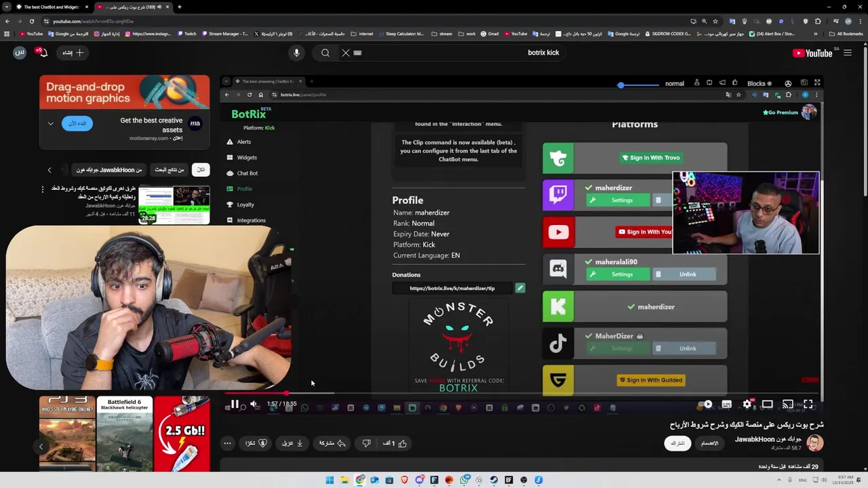The height and width of the screenshot is (488, 868).
Task: Like the video with thumbs up
Action: click(395, 443)
